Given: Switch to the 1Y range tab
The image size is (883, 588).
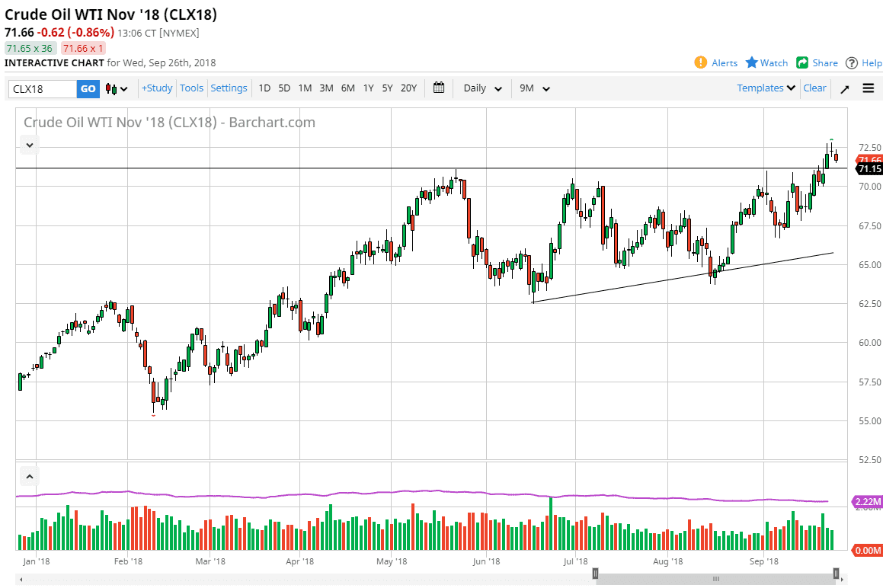Looking at the screenshot, I should click(x=368, y=88).
